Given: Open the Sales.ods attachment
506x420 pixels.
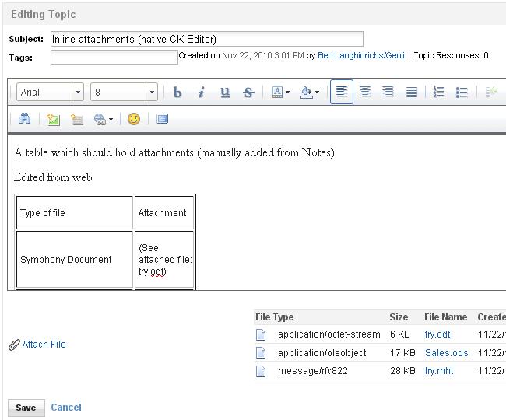Looking at the screenshot, I should coord(446,353).
